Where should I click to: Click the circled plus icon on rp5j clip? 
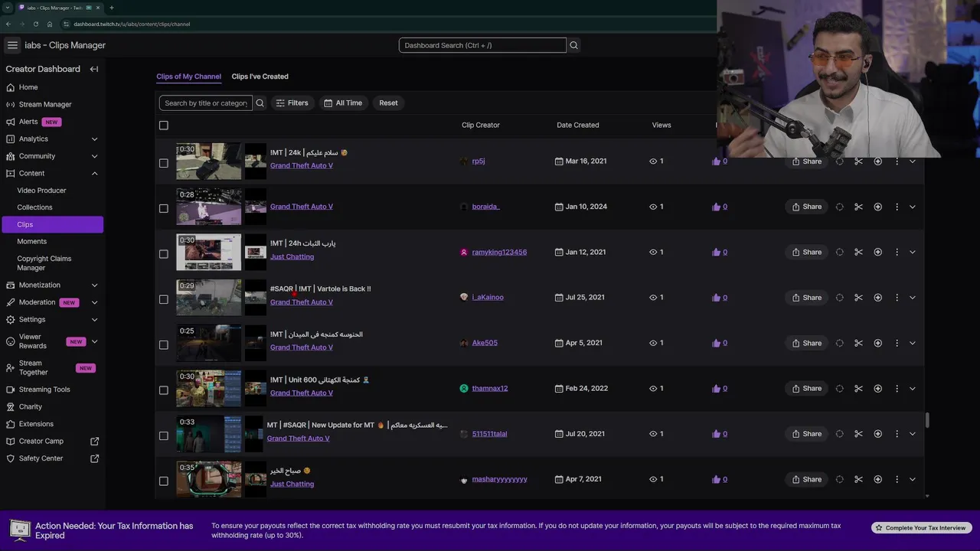coord(877,161)
